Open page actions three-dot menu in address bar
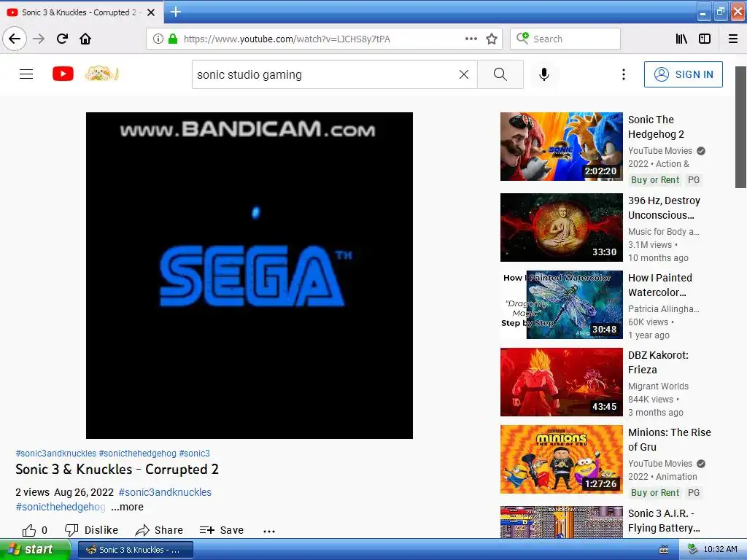The width and height of the screenshot is (747, 560). [x=471, y=39]
